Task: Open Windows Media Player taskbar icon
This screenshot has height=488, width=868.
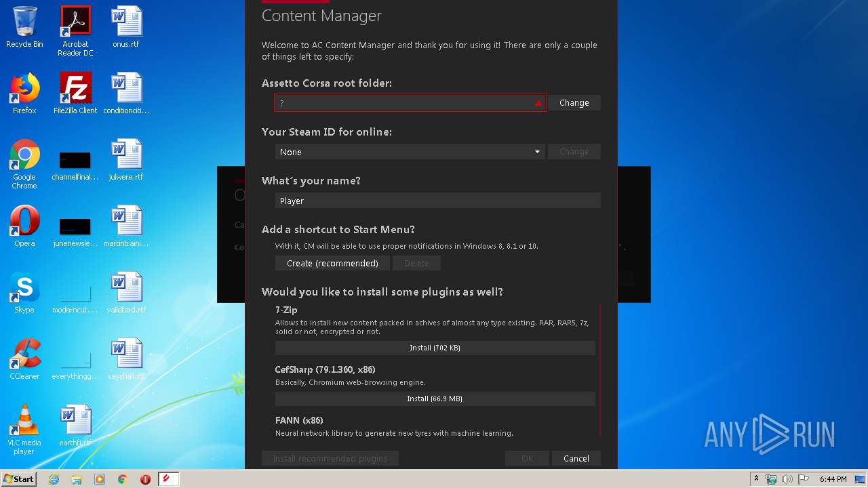Action: (x=100, y=479)
